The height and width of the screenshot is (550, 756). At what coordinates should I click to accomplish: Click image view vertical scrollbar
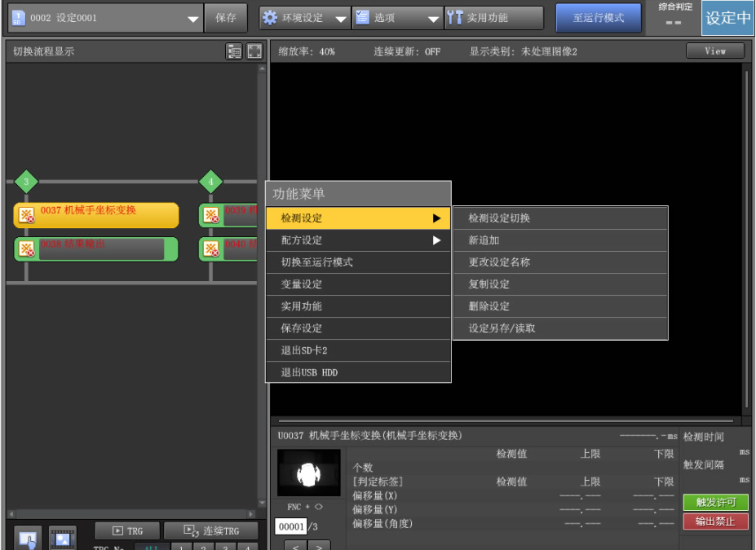click(x=747, y=240)
